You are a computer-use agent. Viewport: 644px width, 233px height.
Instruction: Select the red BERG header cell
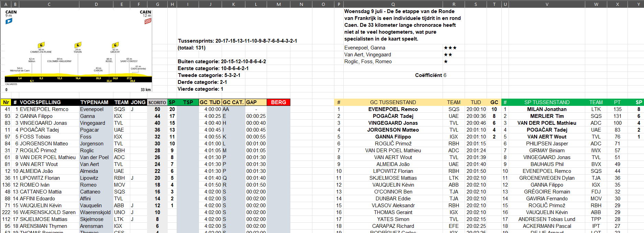[278, 102]
